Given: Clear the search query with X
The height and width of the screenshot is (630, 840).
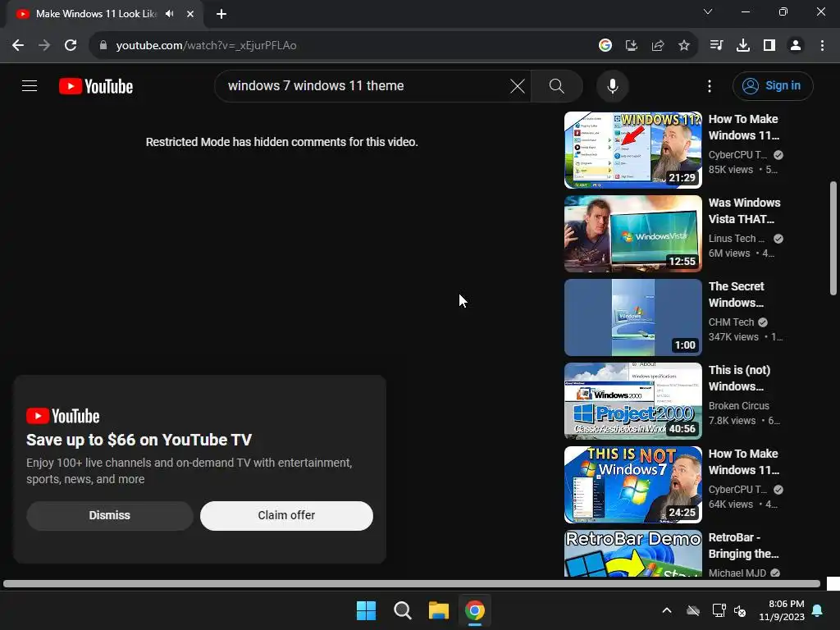Looking at the screenshot, I should pos(518,85).
